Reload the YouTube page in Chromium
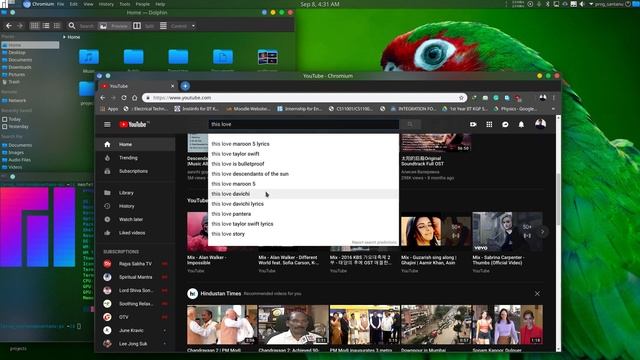The image size is (640, 360). tap(124, 98)
